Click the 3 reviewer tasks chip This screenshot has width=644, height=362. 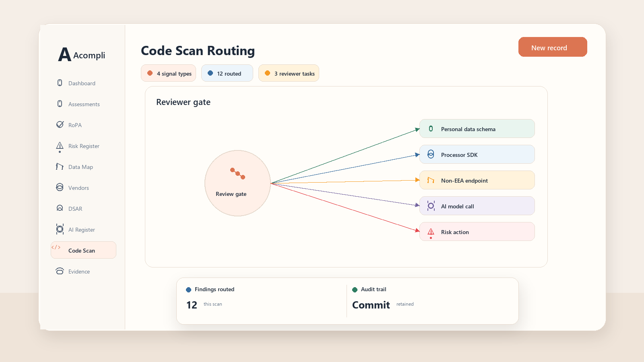(289, 73)
